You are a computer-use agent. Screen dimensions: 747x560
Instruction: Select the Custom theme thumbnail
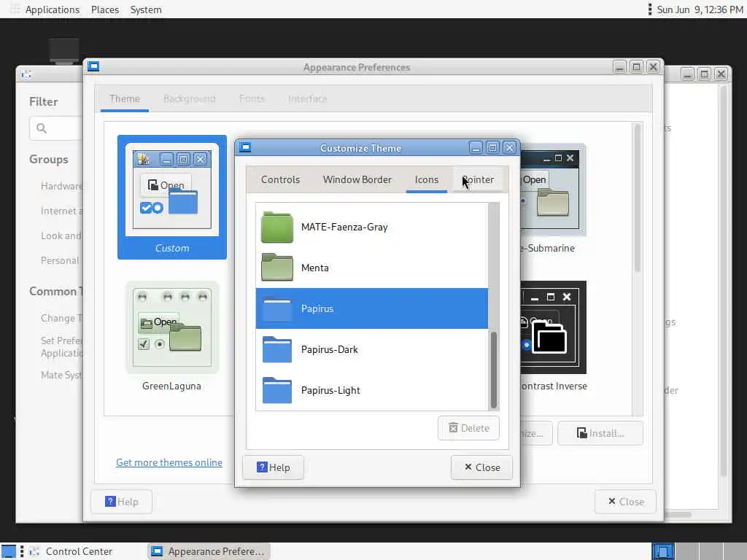[172, 197]
